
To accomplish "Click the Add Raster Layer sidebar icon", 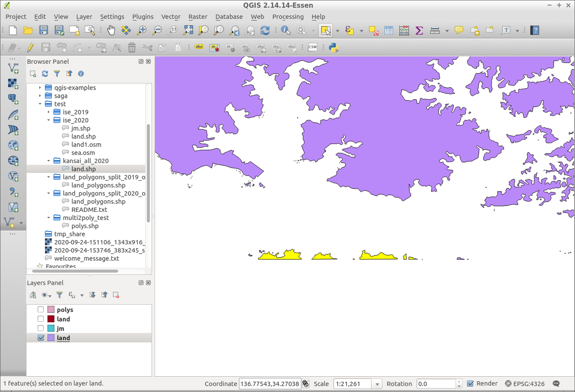I will point(13,83).
